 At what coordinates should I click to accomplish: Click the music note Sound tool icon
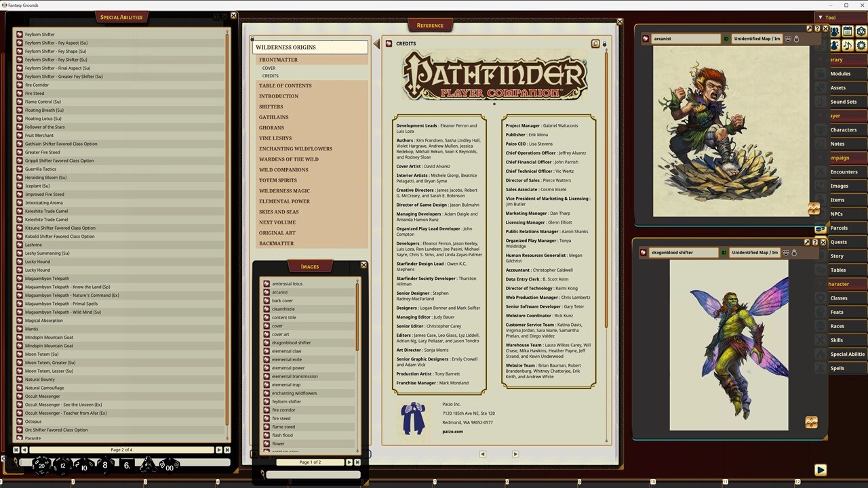pyautogui.click(x=848, y=45)
